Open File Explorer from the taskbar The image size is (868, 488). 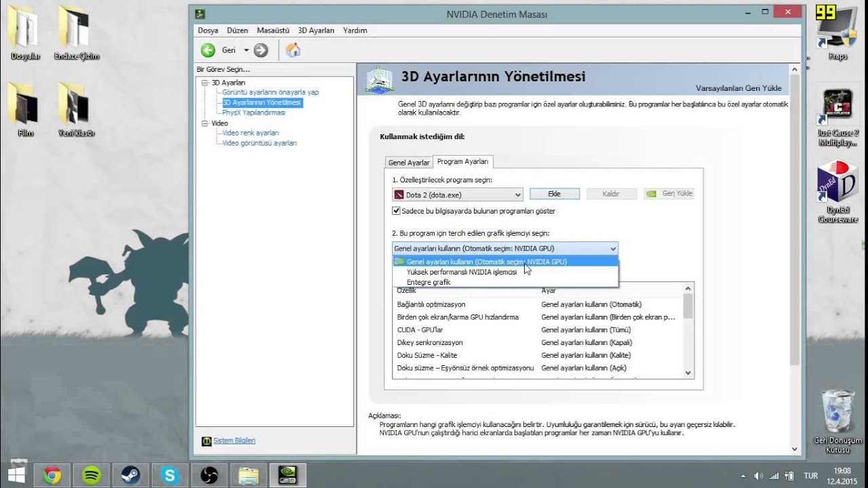[248, 475]
